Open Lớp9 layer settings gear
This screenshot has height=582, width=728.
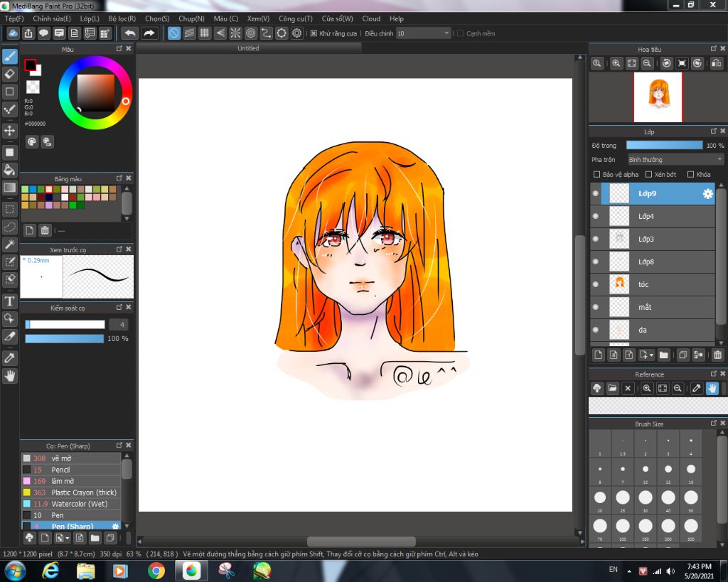coord(707,194)
